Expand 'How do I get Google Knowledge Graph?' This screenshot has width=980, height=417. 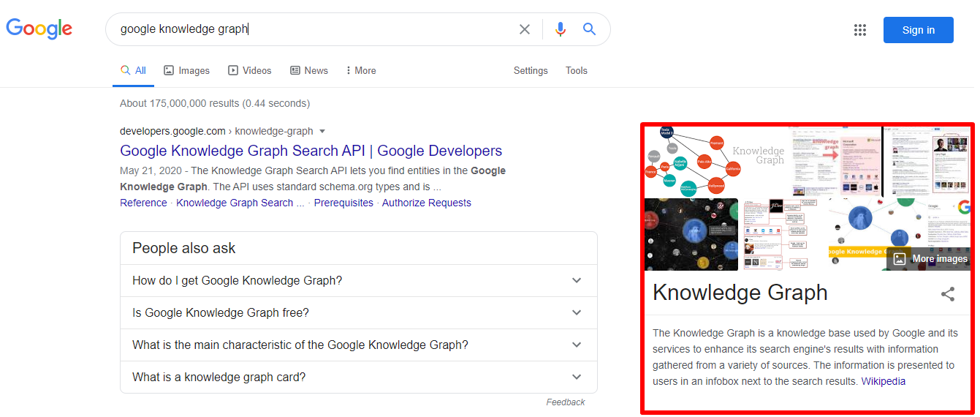pos(359,280)
